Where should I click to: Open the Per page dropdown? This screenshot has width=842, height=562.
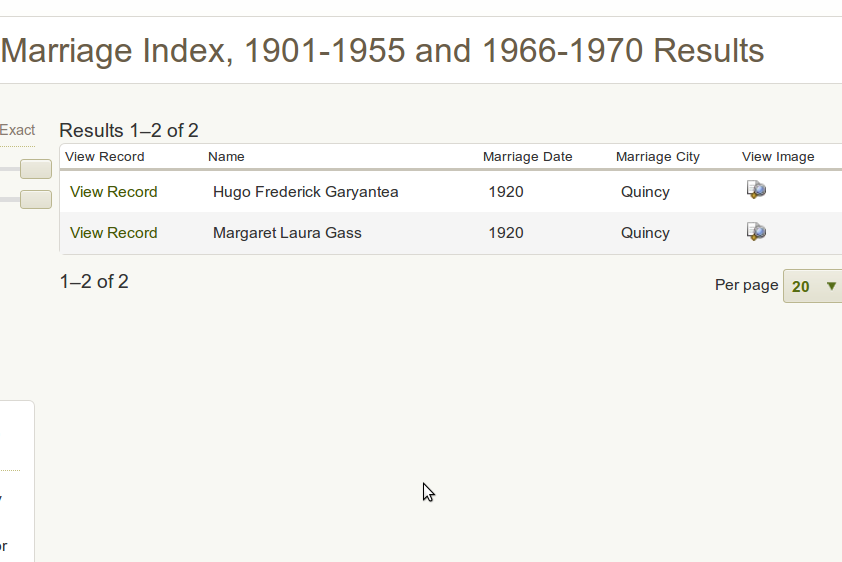812,286
